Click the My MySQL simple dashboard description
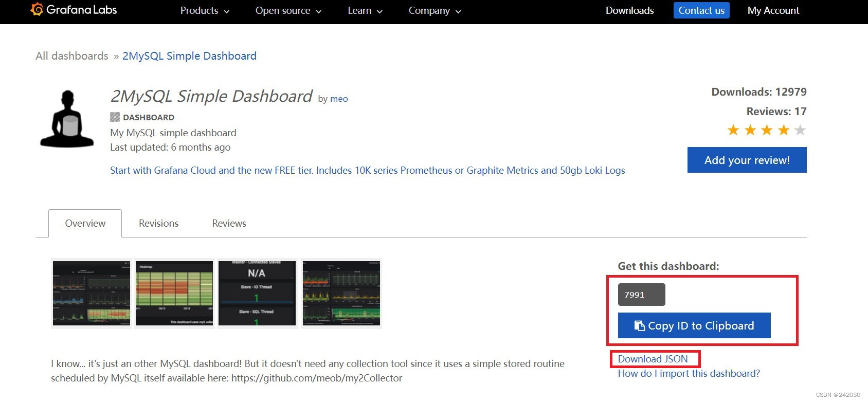 [x=173, y=133]
